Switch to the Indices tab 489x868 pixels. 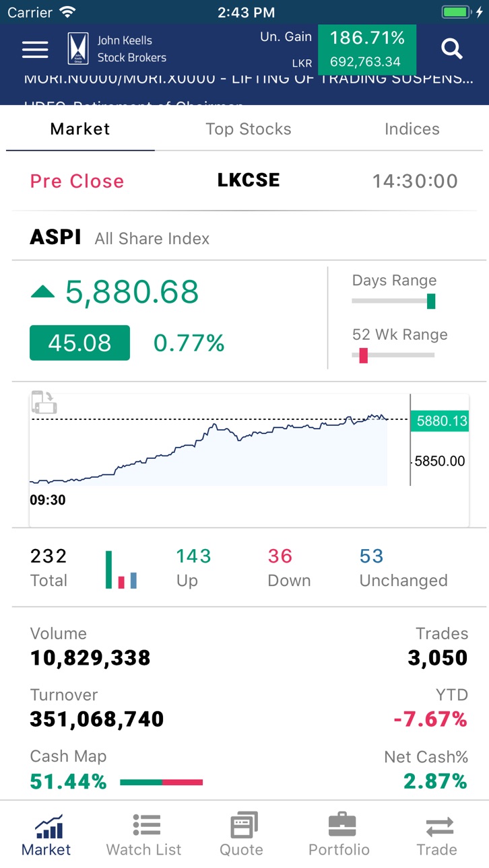click(412, 129)
